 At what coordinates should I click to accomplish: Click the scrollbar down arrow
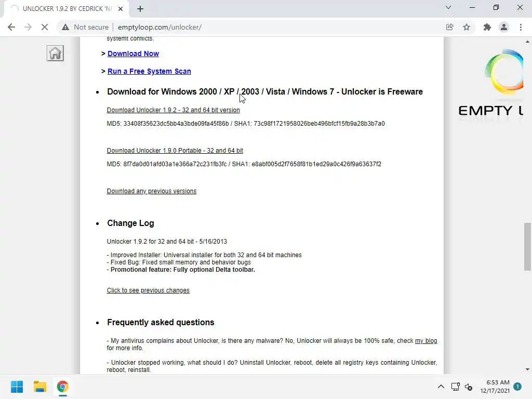[527, 369]
